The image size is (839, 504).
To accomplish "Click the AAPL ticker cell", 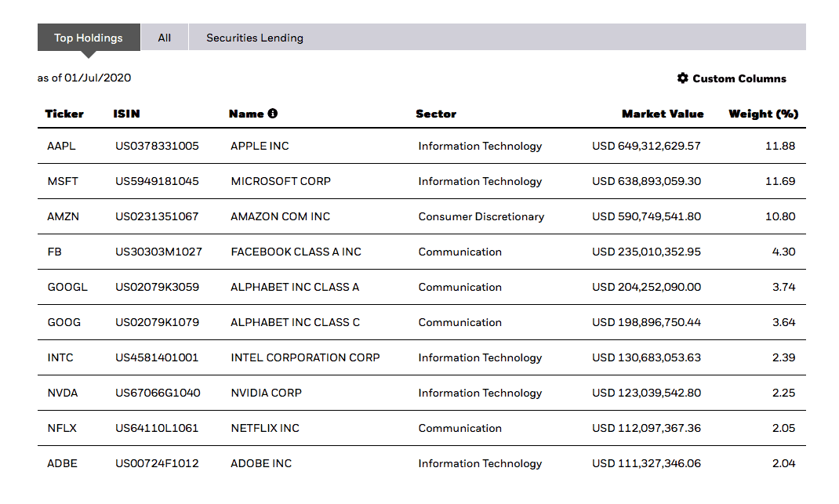I will coord(62,146).
